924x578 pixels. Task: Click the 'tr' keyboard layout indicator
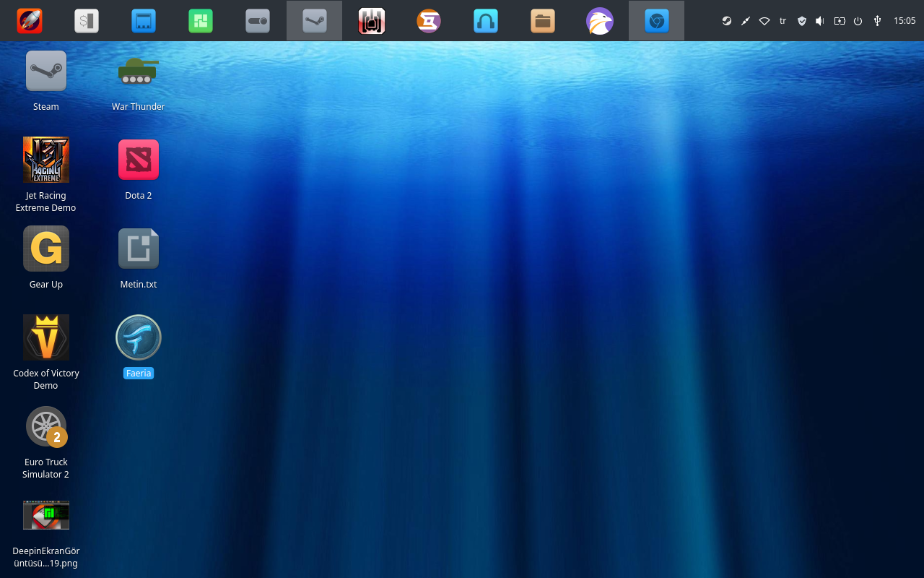click(x=783, y=21)
